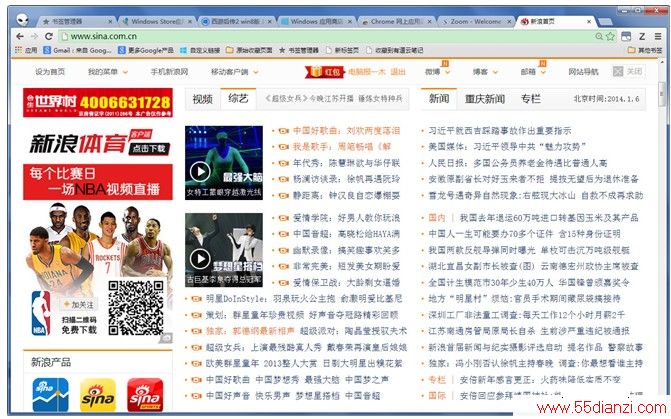Open the 书签管理器 bookmark in bookmarks bar
Screen dimensions: 671x419
[299, 50]
